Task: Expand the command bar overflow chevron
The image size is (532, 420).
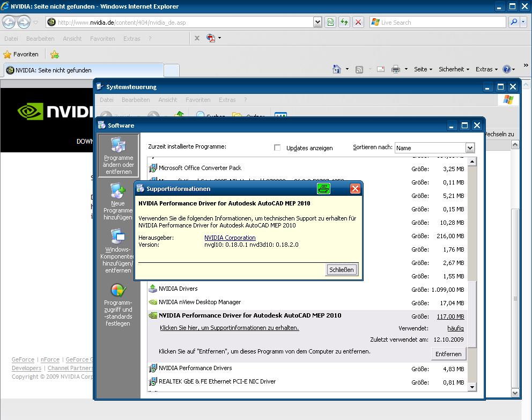Action: coord(526,65)
